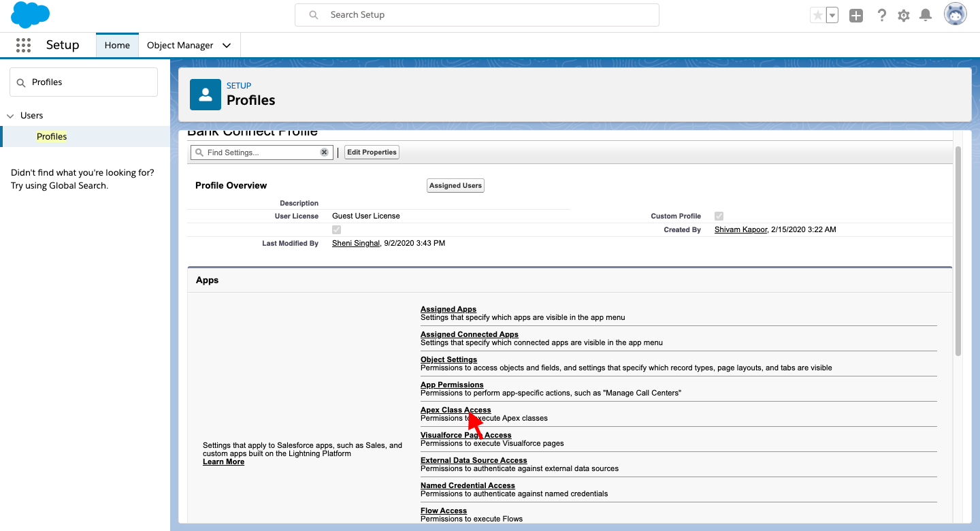
Task: Open the App Permissions link
Action: [x=452, y=385]
